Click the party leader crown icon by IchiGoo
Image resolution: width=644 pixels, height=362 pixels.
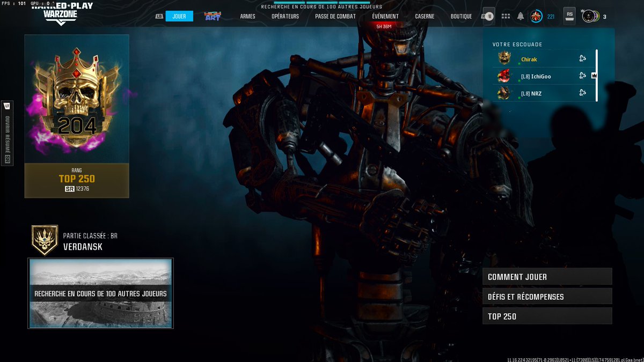click(x=594, y=76)
